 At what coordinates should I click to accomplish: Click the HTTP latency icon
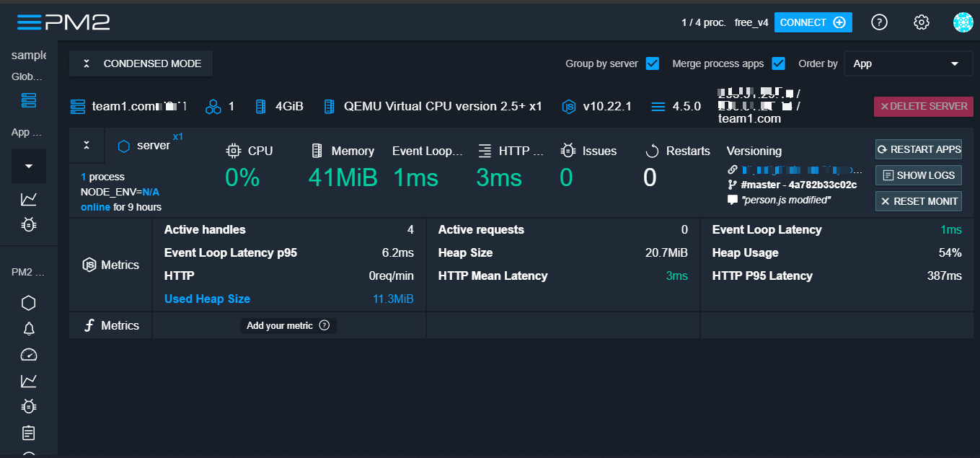(485, 151)
